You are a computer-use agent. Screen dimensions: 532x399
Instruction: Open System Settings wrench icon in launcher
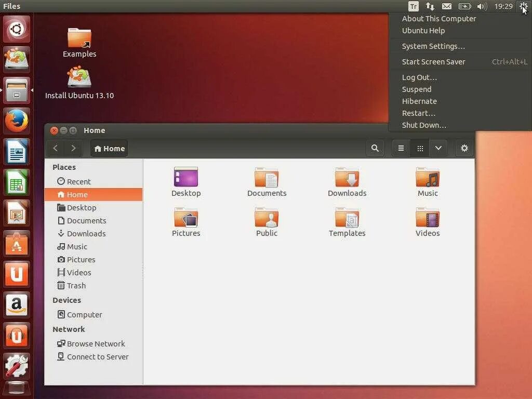click(x=17, y=366)
